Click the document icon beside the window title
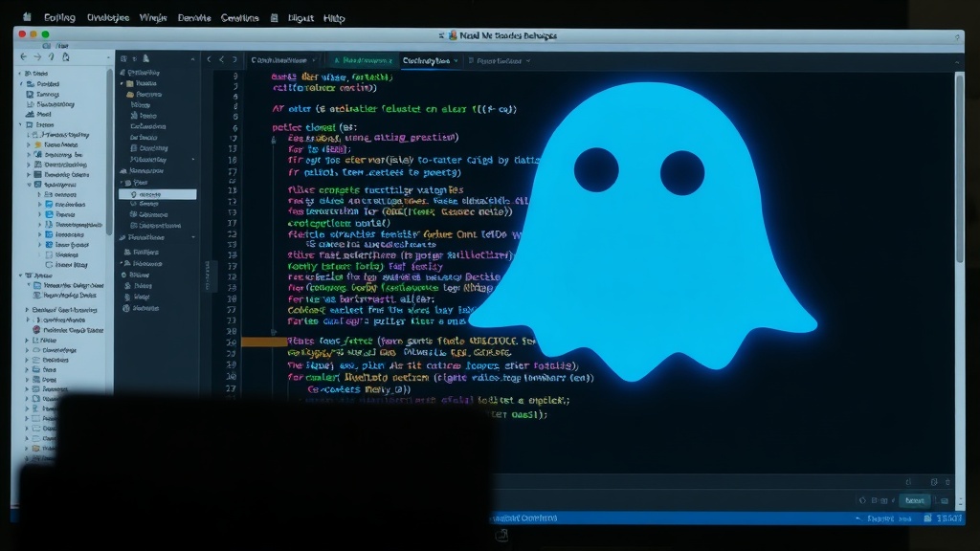 (453, 35)
